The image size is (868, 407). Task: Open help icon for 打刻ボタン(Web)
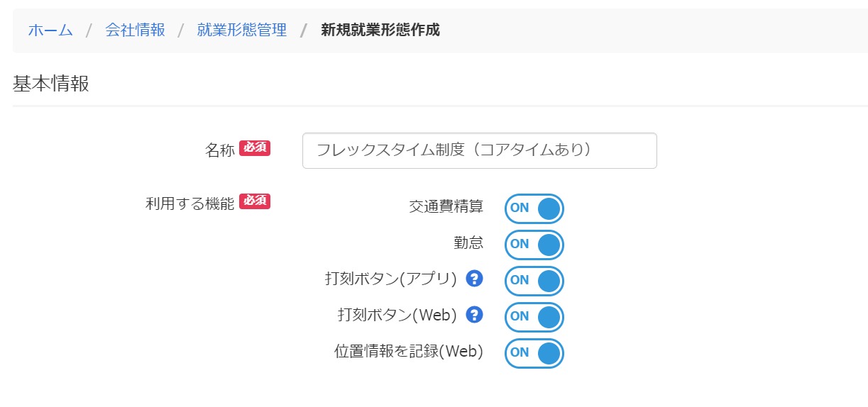click(x=475, y=315)
